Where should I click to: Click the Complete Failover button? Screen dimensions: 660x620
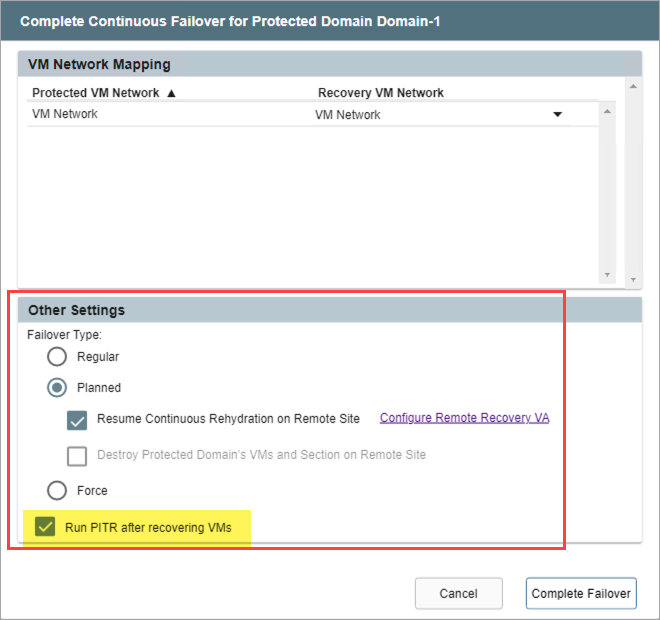(580, 593)
